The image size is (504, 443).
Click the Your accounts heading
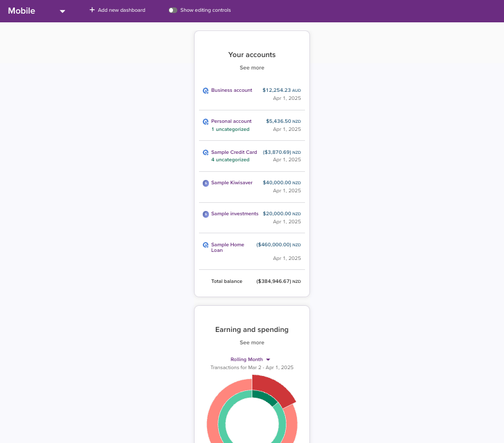[x=252, y=55]
